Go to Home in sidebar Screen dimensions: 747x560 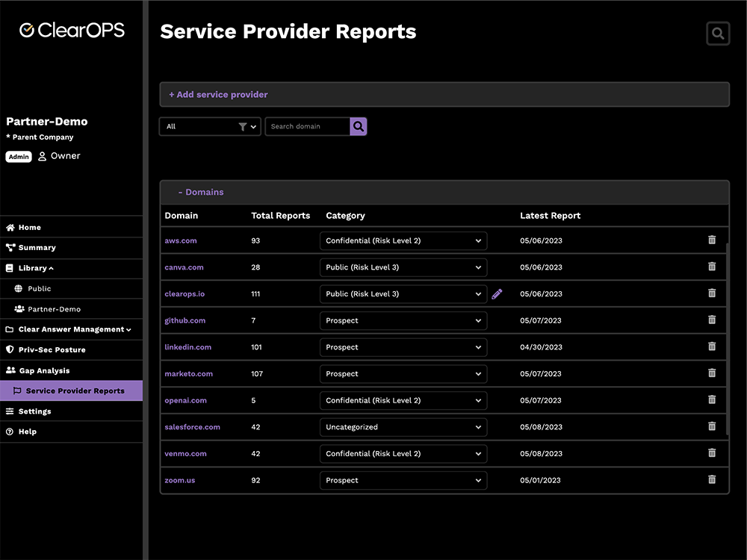click(72, 228)
